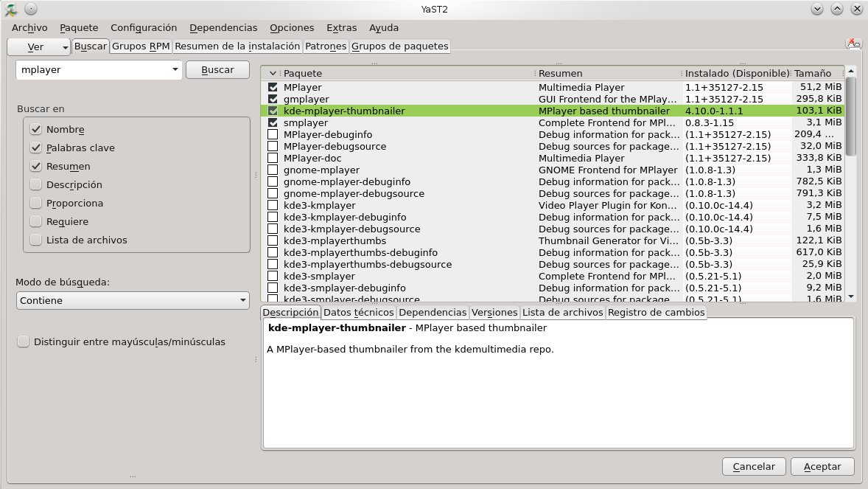Open the Versiones tab

coord(494,312)
